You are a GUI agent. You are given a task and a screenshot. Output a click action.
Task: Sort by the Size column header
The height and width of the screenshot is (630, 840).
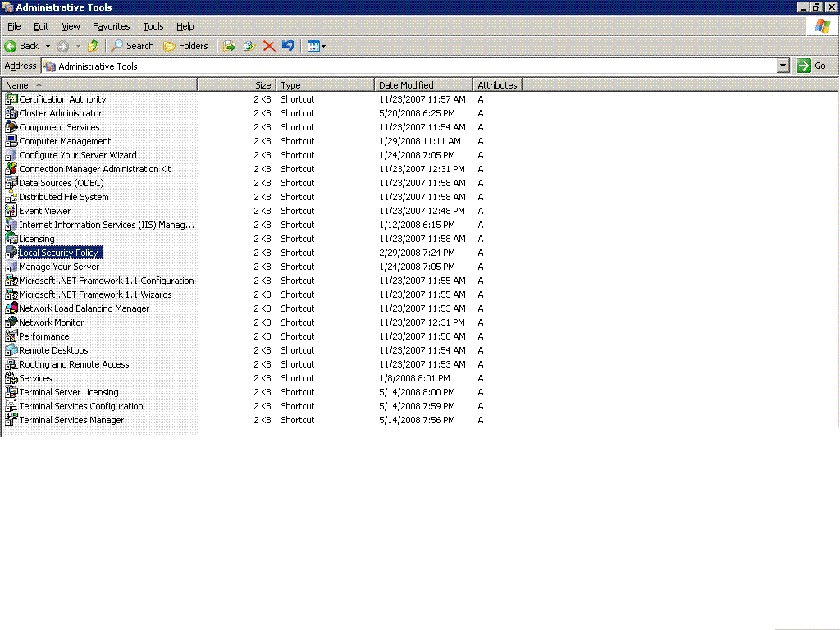pyautogui.click(x=237, y=85)
